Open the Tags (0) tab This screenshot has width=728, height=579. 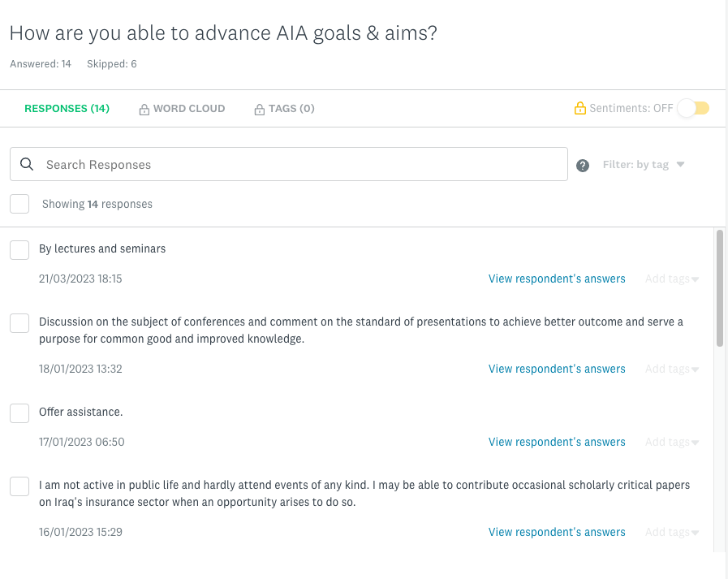point(291,108)
